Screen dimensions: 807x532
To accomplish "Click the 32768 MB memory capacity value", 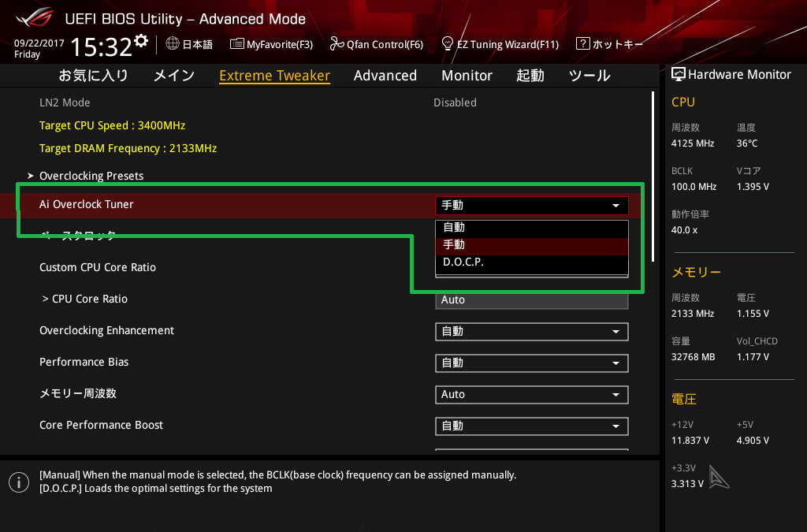I will point(694,357).
